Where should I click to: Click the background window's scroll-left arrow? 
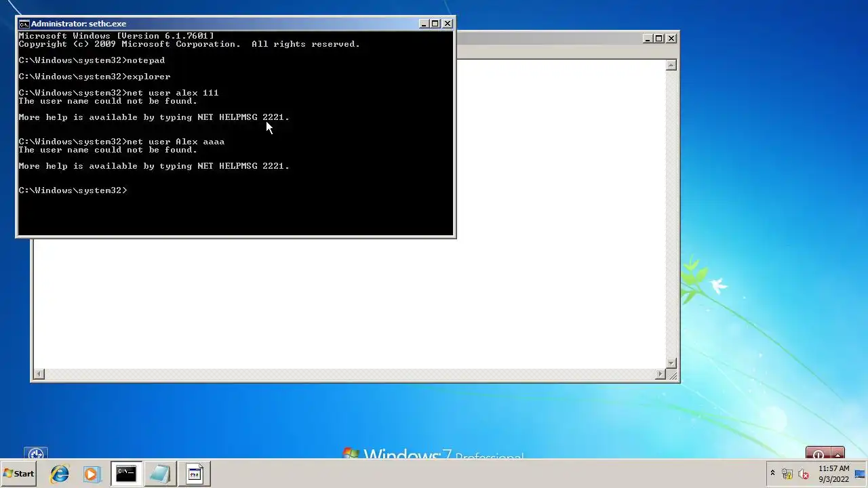[39, 374]
